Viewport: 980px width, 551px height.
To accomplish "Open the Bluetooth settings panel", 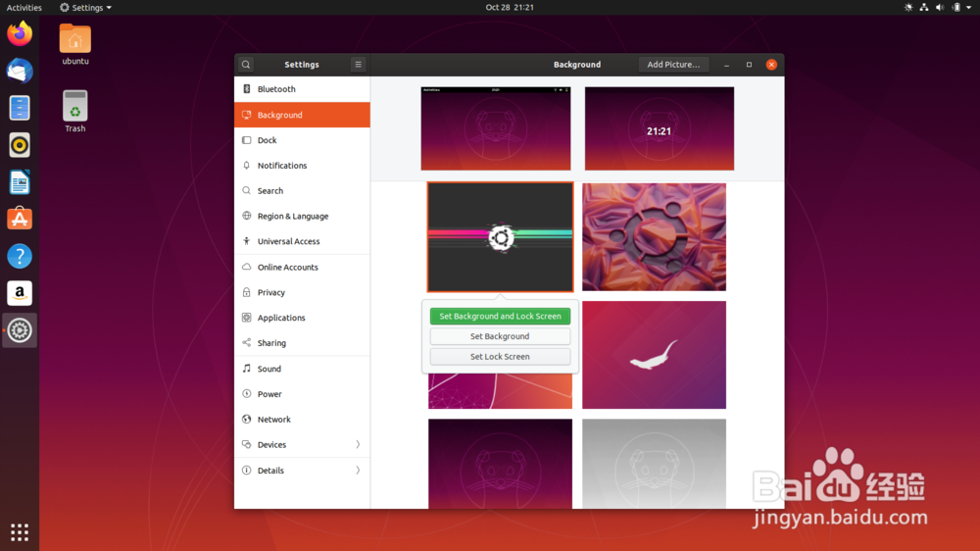I will 302,89.
